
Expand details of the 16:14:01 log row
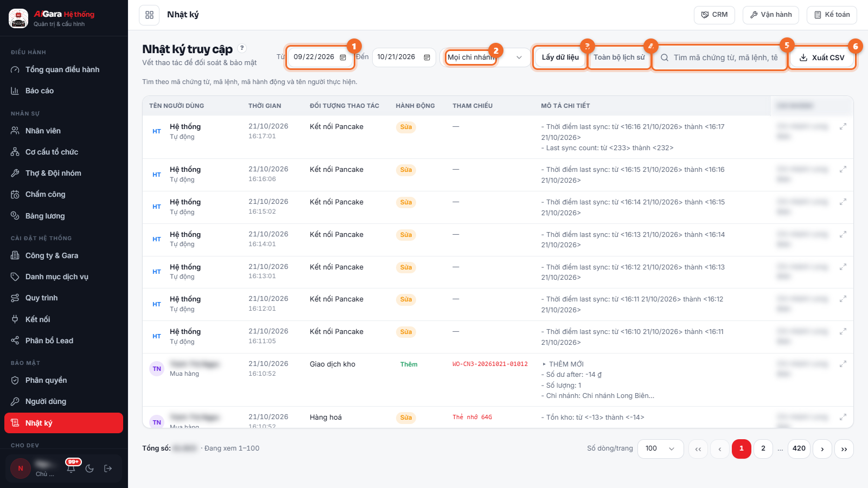pos(843,234)
